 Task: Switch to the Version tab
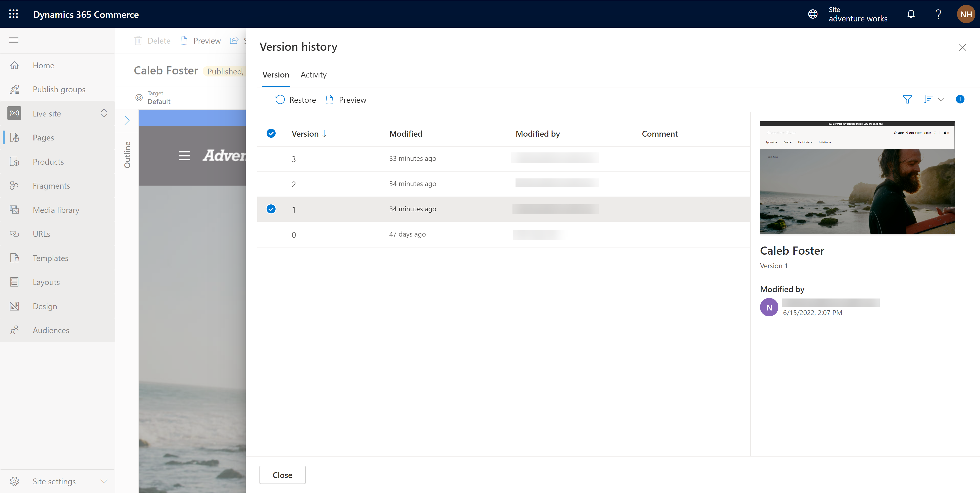[275, 74]
